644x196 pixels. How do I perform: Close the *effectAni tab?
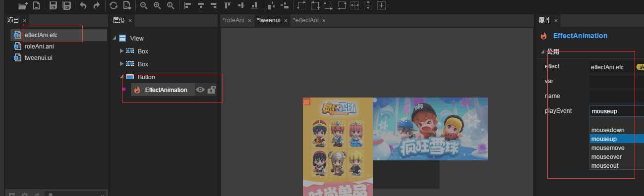[x=324, y=20]
